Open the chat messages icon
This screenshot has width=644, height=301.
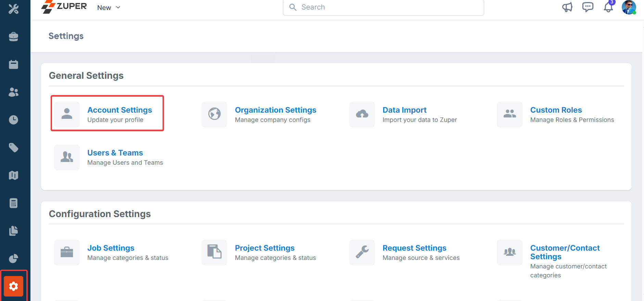click(588, 7)
